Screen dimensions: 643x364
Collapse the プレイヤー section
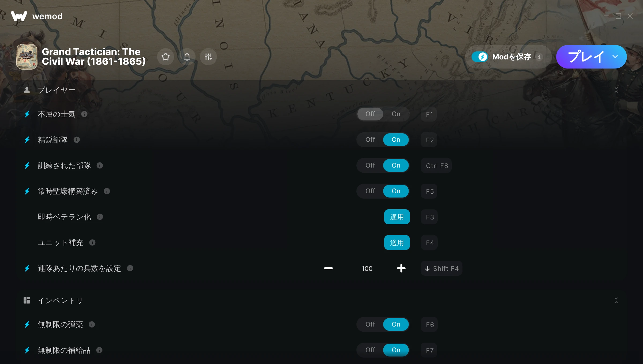point(616,90)
